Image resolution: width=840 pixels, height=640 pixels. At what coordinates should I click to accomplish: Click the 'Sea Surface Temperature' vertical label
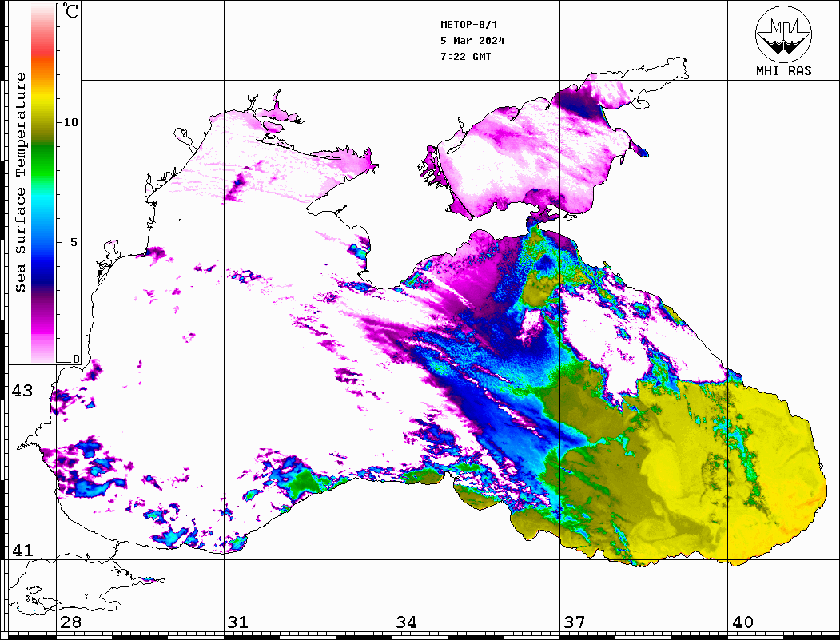point(20,183)
